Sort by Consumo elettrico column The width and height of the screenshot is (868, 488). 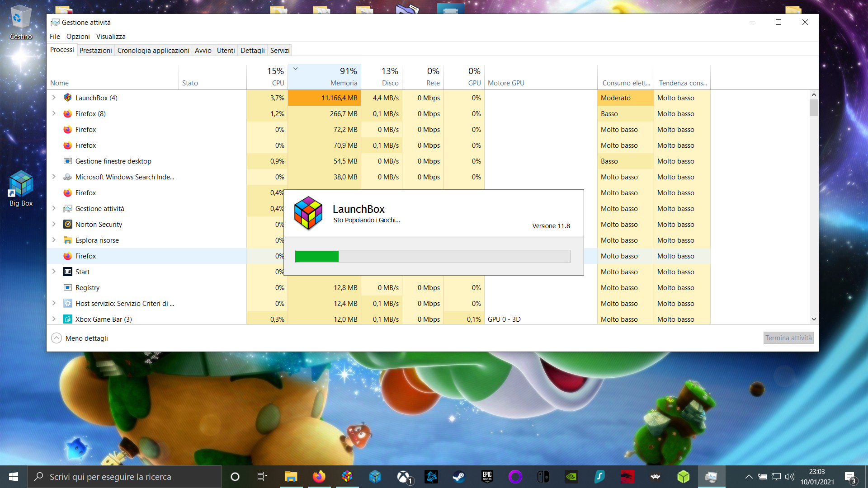(626, 77)
